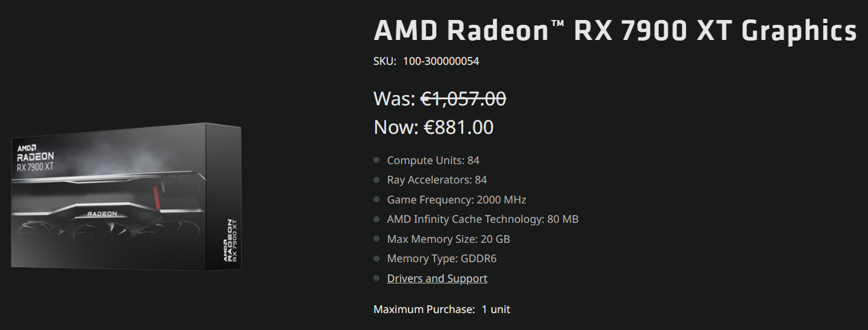Click the red accent on the pictured card
Viewport: 868px width, 330px height.
[x=155, y=197]
